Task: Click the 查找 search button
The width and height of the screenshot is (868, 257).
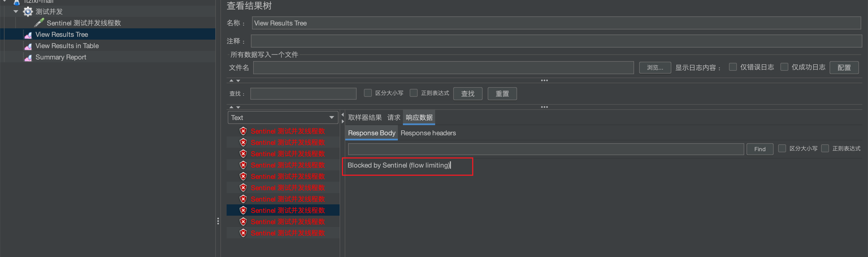Action: 468,94
